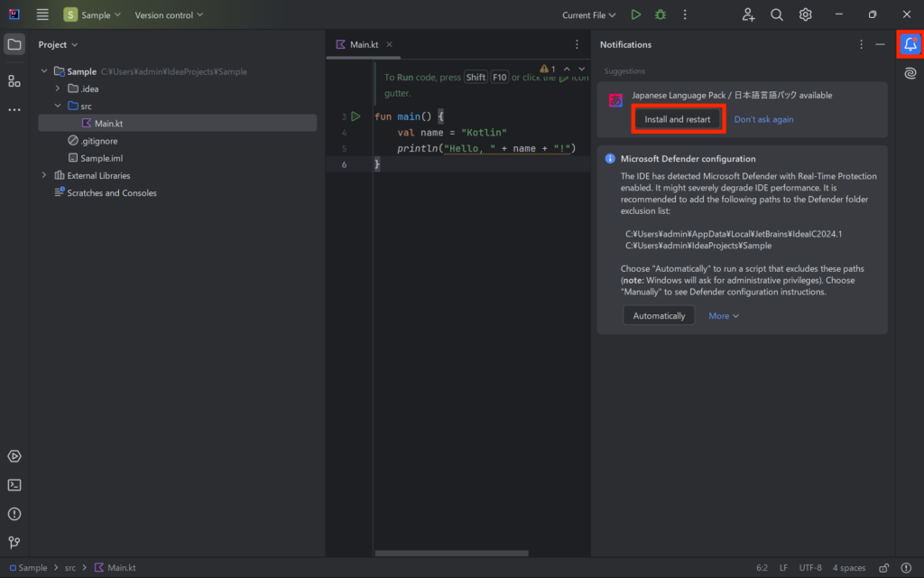Image resolution: width=924 pixels, height=578 pixels.
Task: Close the Main.kt tab
Action: (x=390, y=44)
